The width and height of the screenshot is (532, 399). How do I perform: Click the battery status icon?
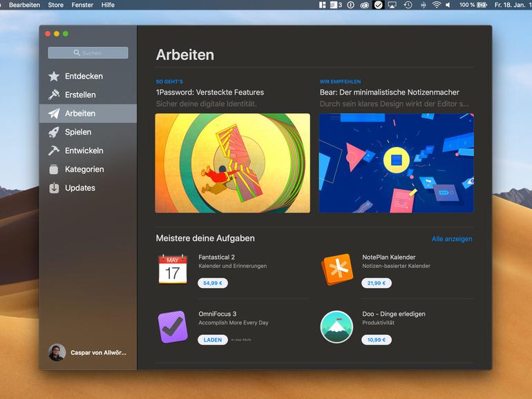click(482, 5)
